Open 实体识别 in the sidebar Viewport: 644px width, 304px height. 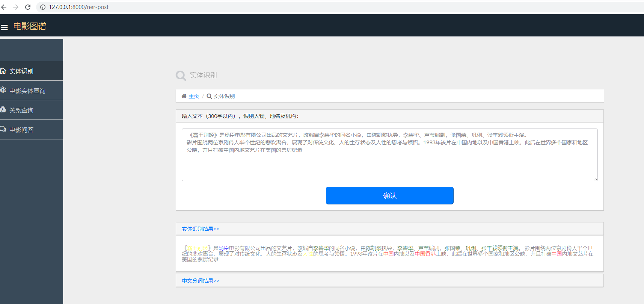pos(31,71)
